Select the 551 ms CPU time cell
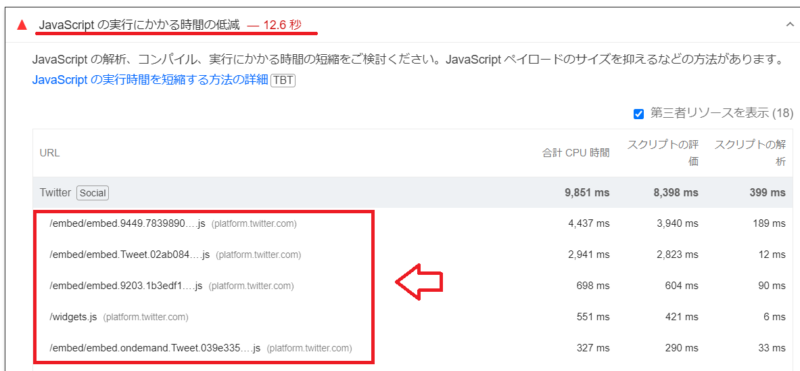 click(x=593, y=317)
